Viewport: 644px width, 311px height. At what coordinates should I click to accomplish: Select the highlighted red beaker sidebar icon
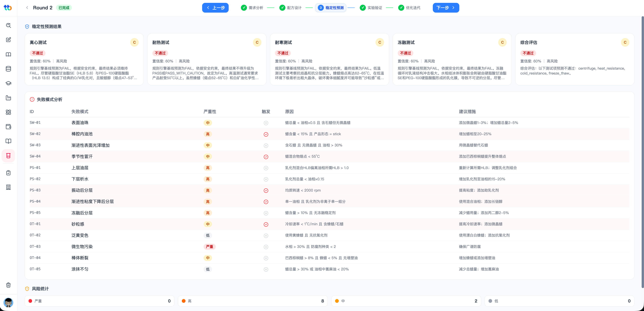click(8, 156)
